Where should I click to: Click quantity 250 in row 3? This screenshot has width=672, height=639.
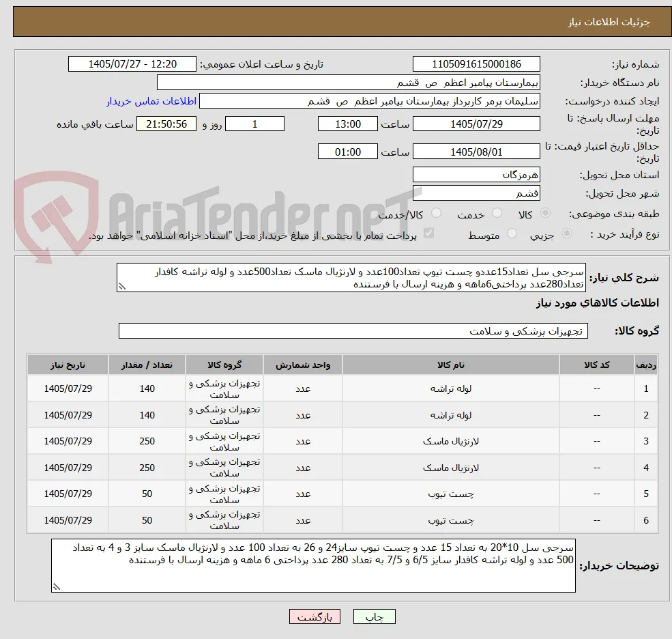click(x=147, y=441)
